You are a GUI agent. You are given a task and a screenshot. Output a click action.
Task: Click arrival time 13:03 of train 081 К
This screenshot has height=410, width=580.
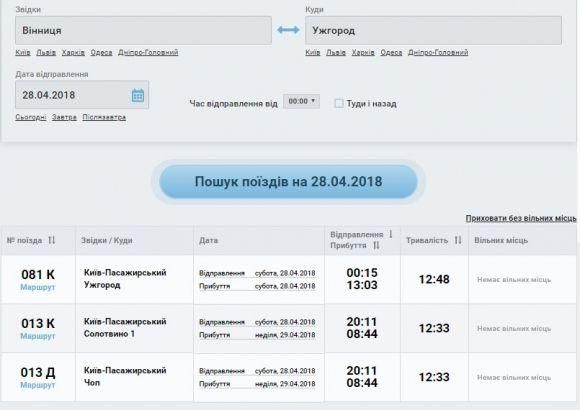click(x=362, y=285)
